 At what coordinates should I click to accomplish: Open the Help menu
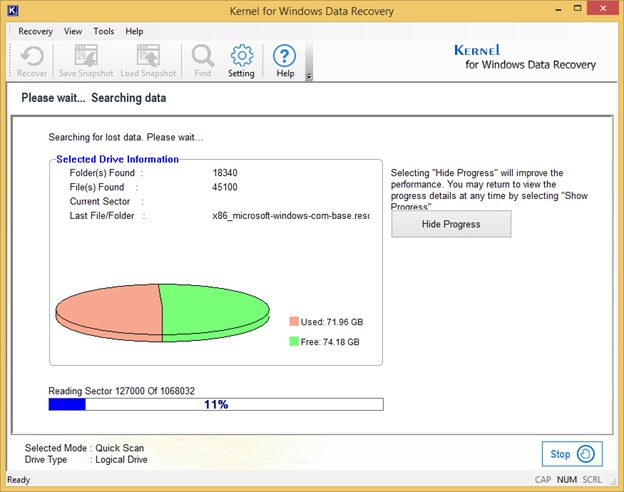click(134, 31)
